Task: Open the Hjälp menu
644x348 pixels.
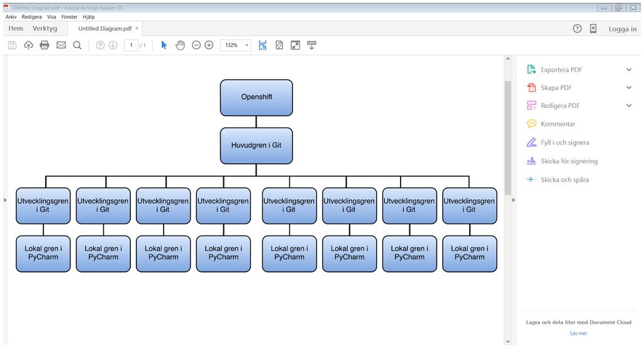Action: 89,17
